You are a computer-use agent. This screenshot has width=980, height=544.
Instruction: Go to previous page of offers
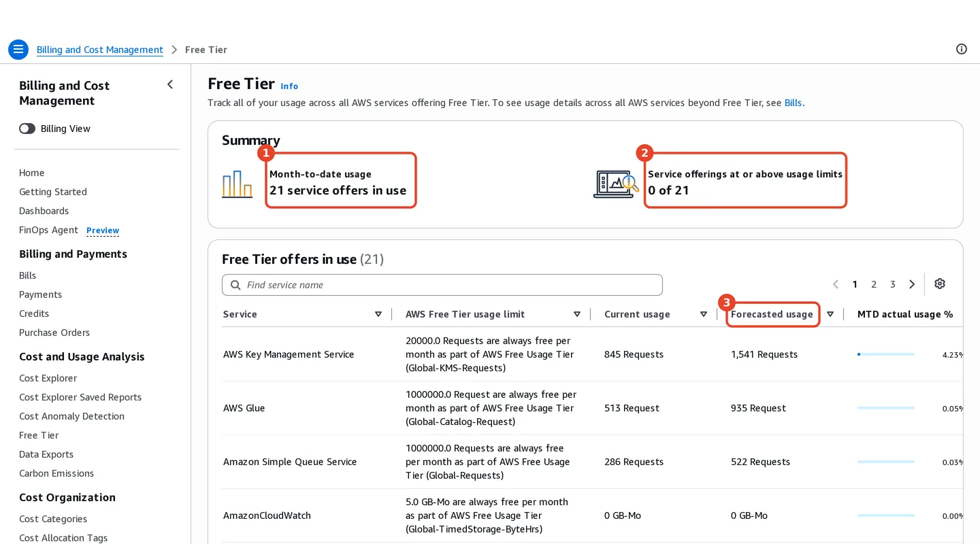click(x=836, y=284)
